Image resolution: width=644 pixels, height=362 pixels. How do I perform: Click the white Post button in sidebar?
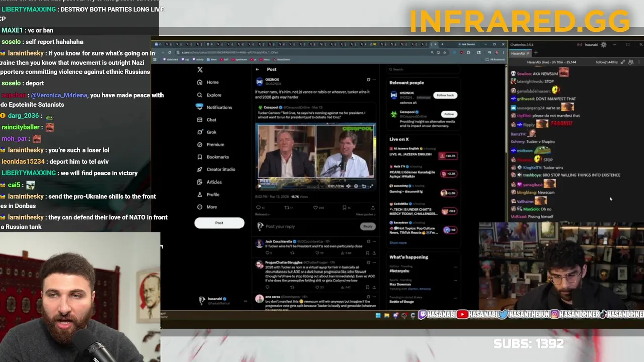[x=219, y=223]
